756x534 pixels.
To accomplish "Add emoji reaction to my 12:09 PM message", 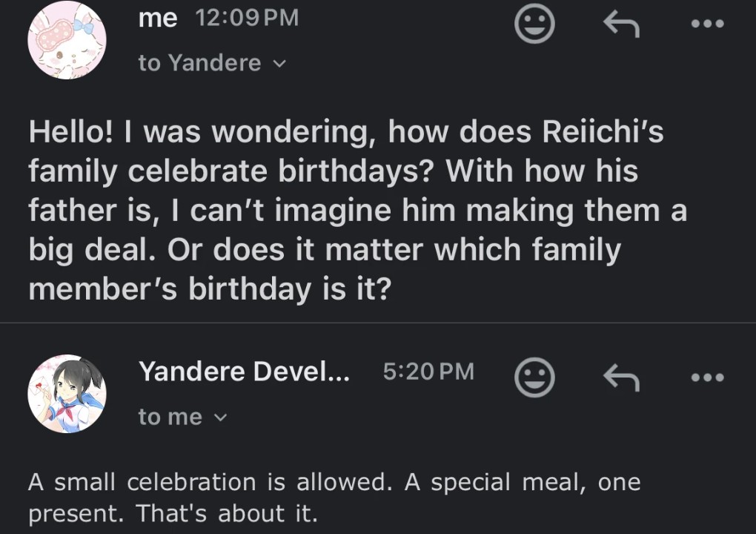I will [x=534, y=26].
